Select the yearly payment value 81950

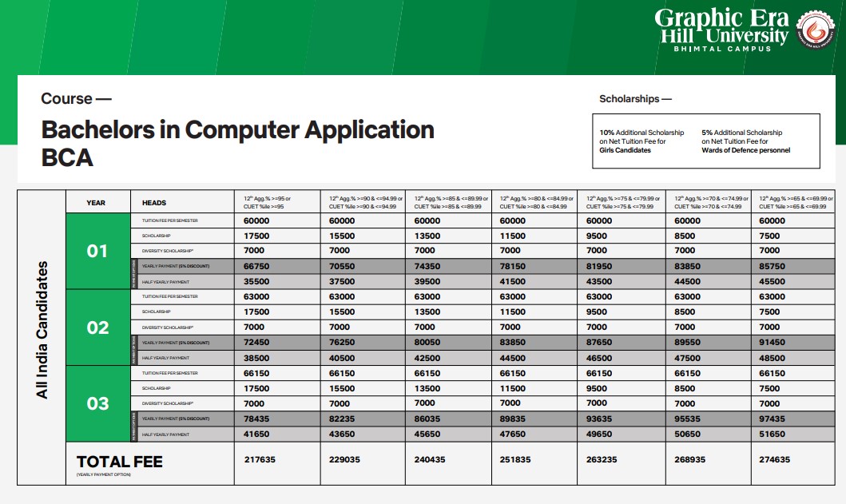tap(599, 266)
